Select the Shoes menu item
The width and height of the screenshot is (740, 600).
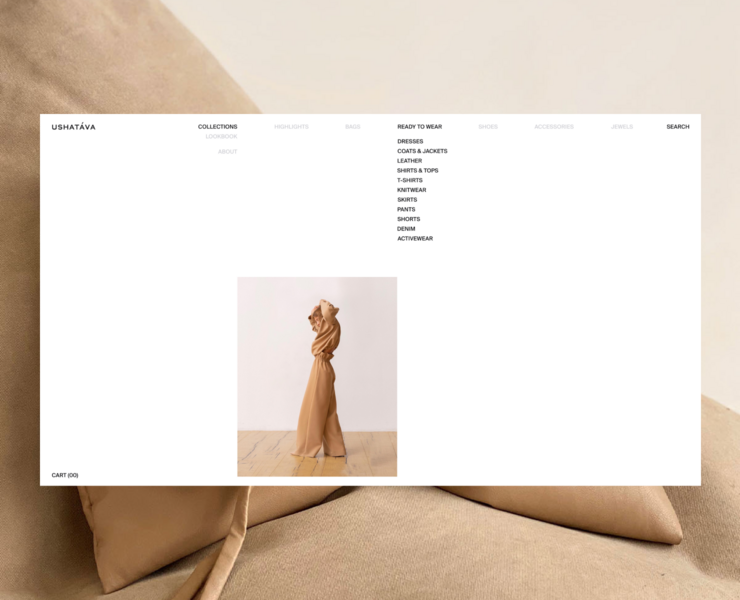coord(488,127)
